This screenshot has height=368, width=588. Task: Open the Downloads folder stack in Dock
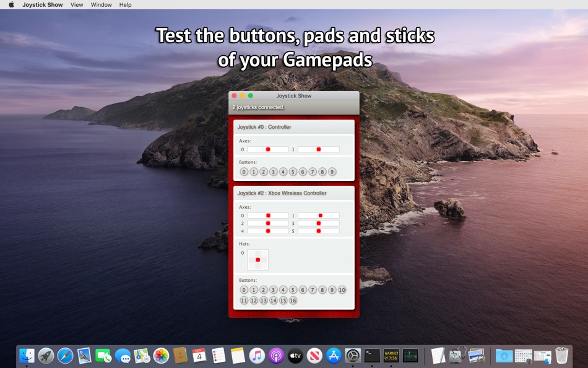pos(504,355)
